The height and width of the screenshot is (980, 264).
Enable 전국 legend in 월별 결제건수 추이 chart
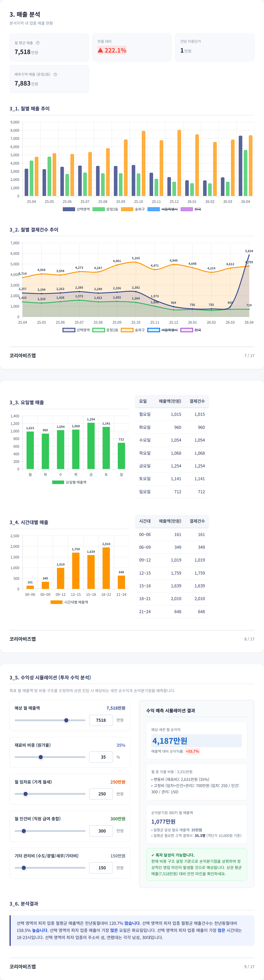coord(191,330)
